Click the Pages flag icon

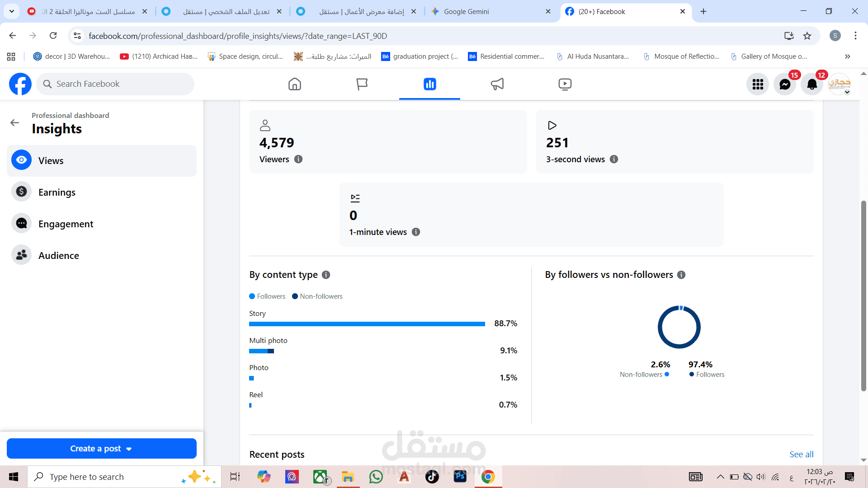pos(362,84)
